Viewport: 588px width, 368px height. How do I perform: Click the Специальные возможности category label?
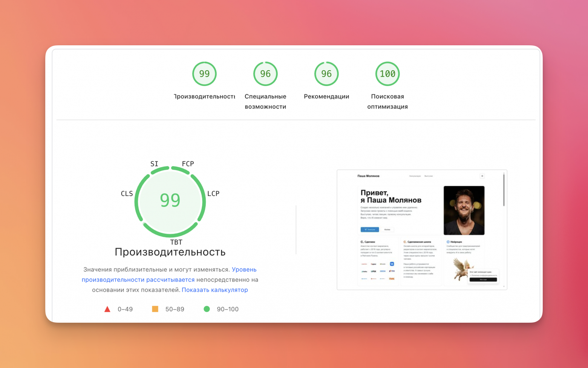click(265, 102)
